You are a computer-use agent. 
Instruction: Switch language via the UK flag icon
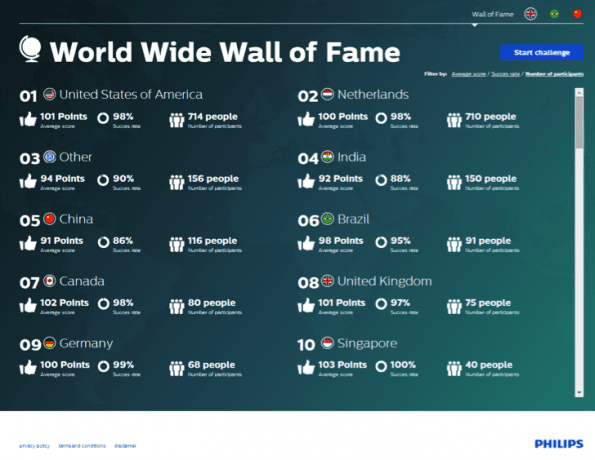coord(530,14)
